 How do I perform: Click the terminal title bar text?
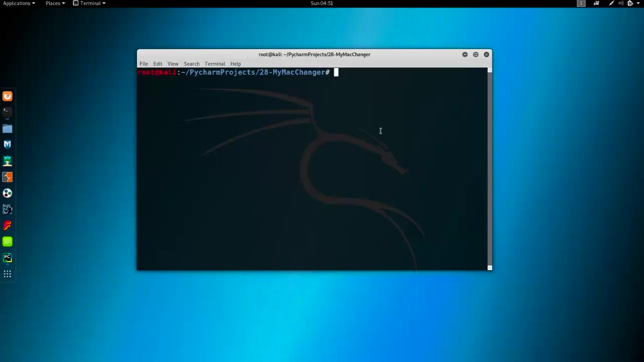314,54
